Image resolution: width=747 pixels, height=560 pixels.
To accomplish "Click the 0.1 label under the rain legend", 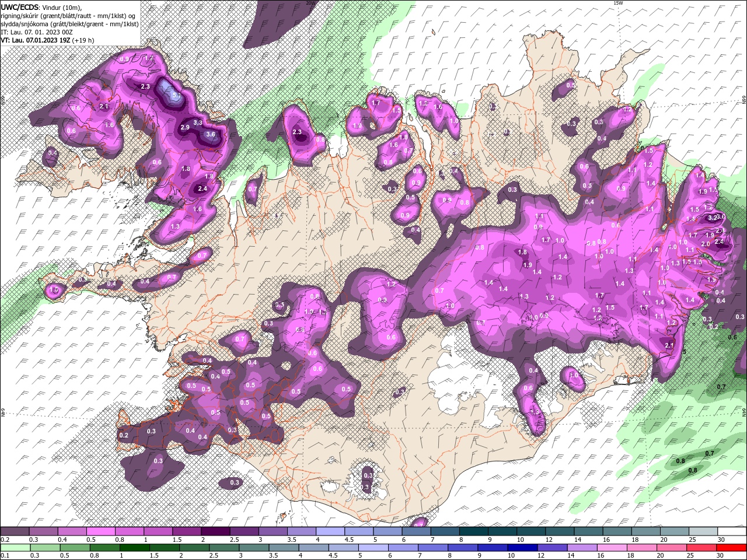I will click(x=5, y=556).
